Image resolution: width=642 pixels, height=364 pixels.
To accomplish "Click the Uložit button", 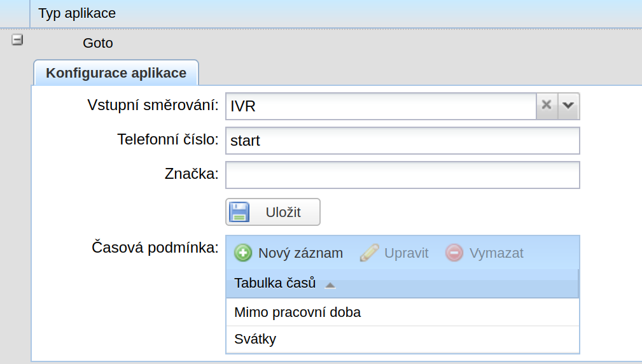I will coord(273,212).
